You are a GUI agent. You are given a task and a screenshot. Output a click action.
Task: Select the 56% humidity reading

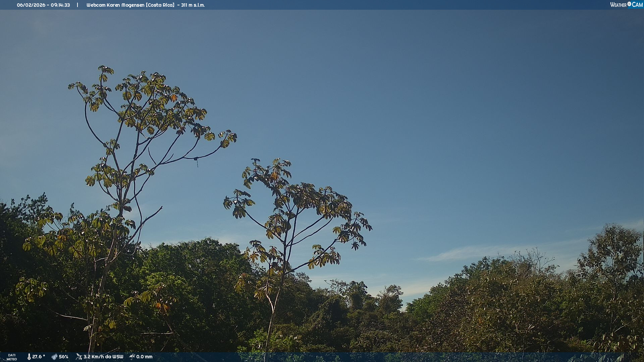click(64, 357)
